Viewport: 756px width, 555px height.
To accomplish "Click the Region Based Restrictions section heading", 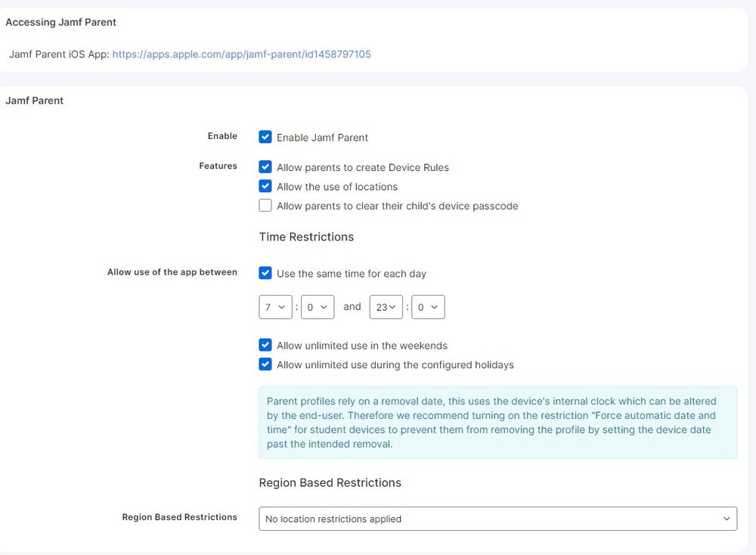I will pyautogui.click(x=330, y=482).
